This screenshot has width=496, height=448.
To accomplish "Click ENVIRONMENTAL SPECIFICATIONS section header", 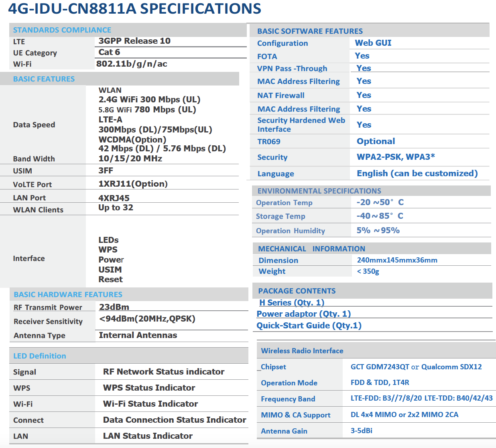I will (x=319, y=191).
